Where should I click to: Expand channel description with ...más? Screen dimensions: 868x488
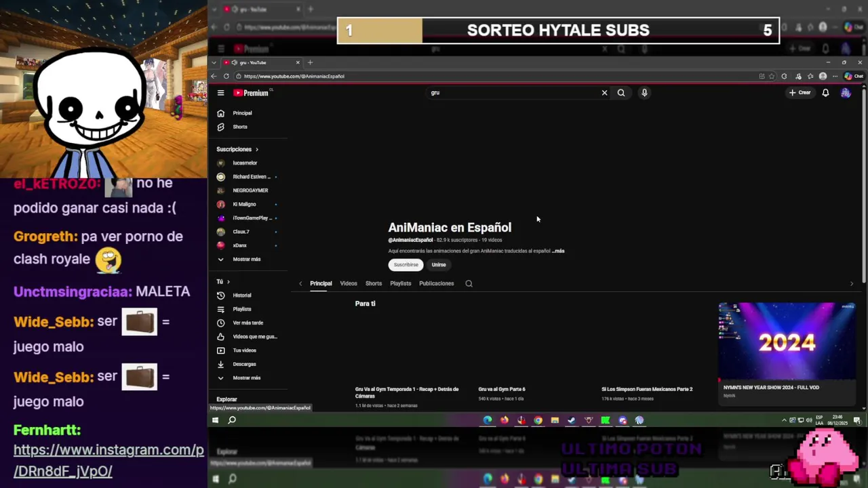[x=558, y=251]
